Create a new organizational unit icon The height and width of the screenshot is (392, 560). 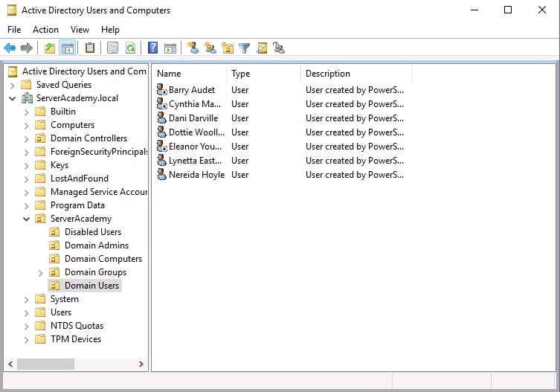[228, 48]
